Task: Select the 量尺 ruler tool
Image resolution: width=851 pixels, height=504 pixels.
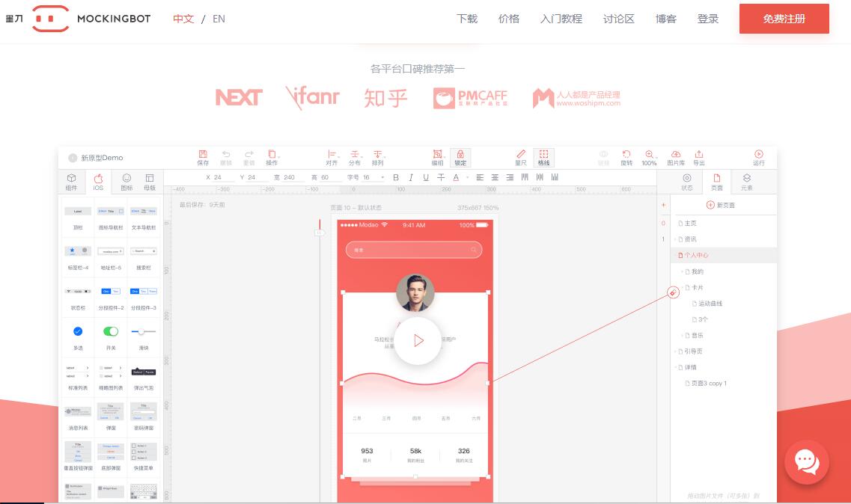Action: 520,156
